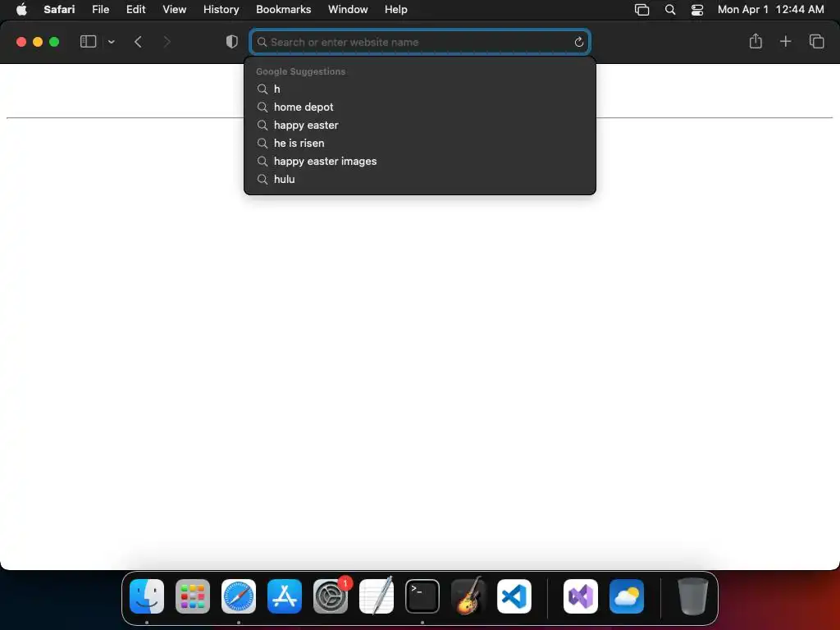Viewport: 840px width, 630px height.
Task: Open the Apple menu
Action: pos(21,10)
